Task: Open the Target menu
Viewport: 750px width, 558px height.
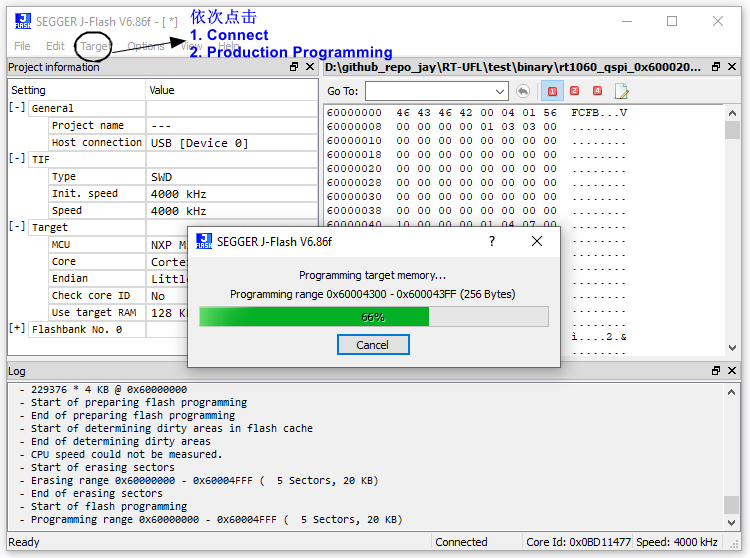Action: pos(94,46)
